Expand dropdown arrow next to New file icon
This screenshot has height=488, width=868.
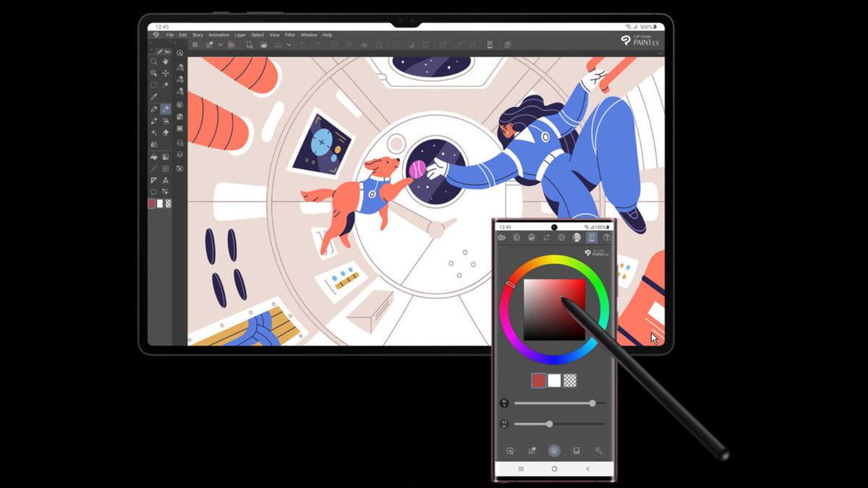(221, 45)
